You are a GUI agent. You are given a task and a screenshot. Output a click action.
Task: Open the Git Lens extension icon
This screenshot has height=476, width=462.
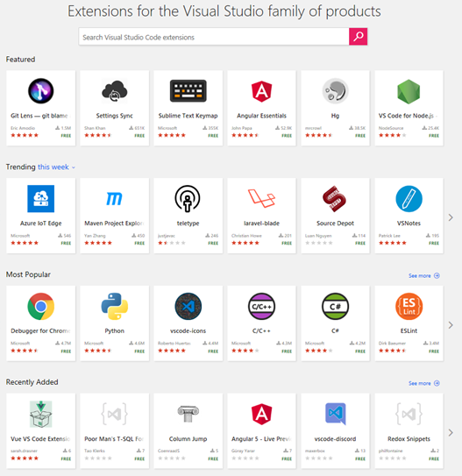(x=40, y=91)
